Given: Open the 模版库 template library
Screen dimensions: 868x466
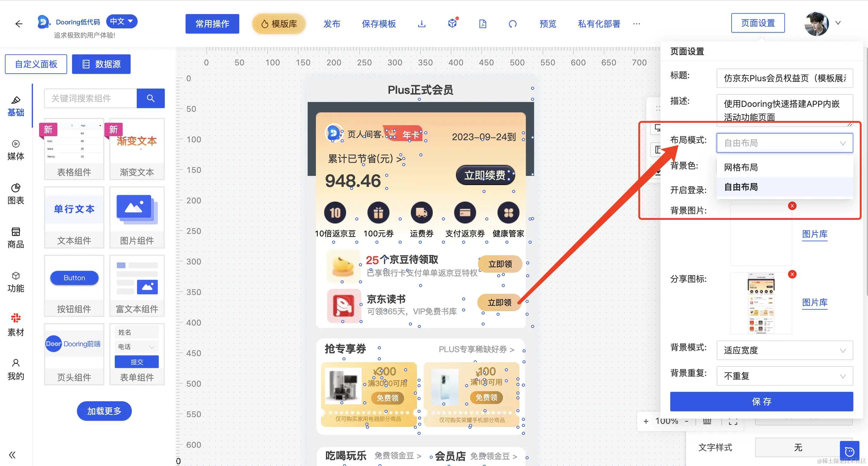Looking at the screenshot, I should tap(279, 24).
